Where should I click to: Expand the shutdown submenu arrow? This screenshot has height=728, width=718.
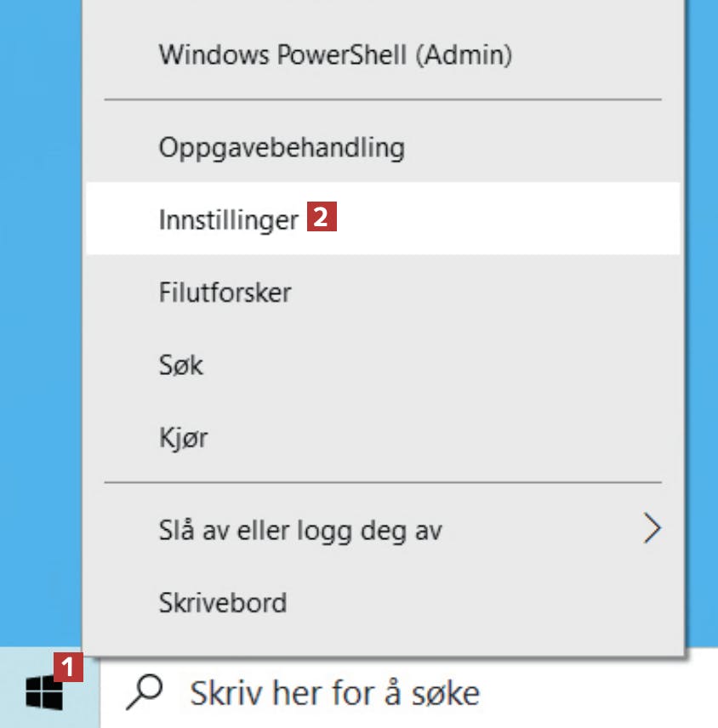click(652, 528)
